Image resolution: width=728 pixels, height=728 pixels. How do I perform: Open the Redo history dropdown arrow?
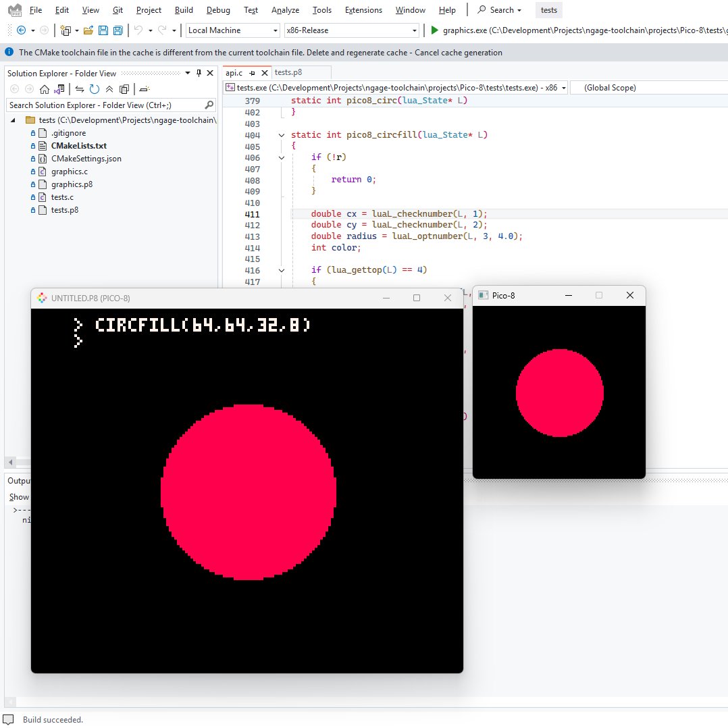(x=174, y=30)
